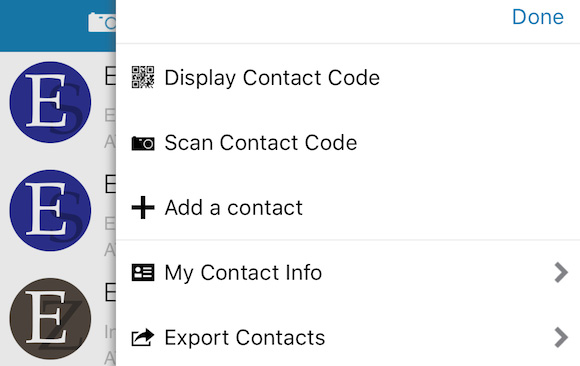Open brown EZ contact avatar
This screenshot has height=366, width=580.
[50, 319]
